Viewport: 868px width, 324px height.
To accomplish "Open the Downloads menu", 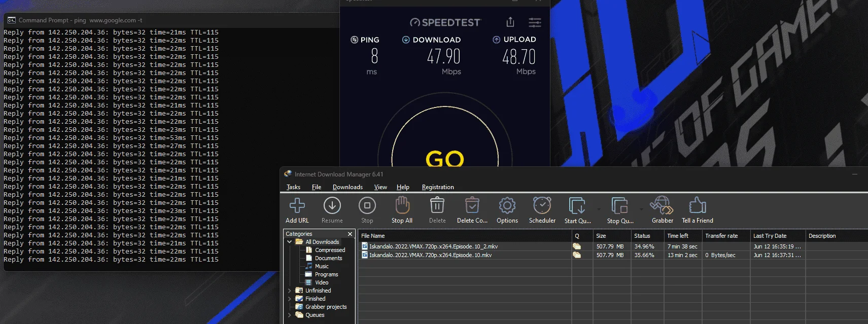I will [x=348, y=187].
